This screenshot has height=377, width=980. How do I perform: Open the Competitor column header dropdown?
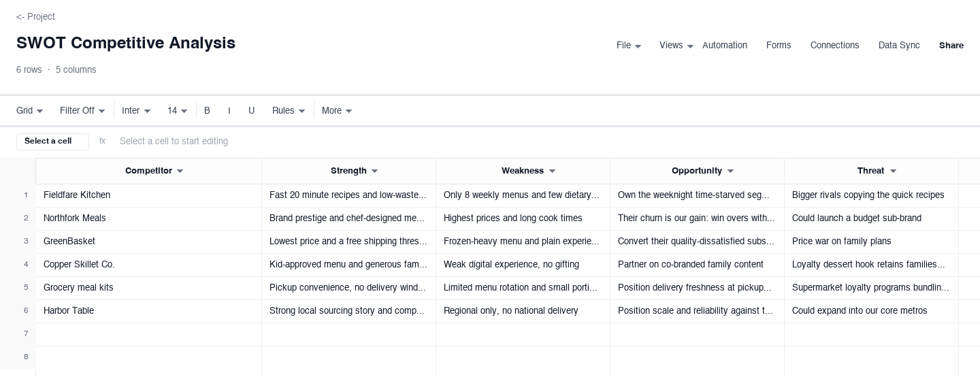180,171
